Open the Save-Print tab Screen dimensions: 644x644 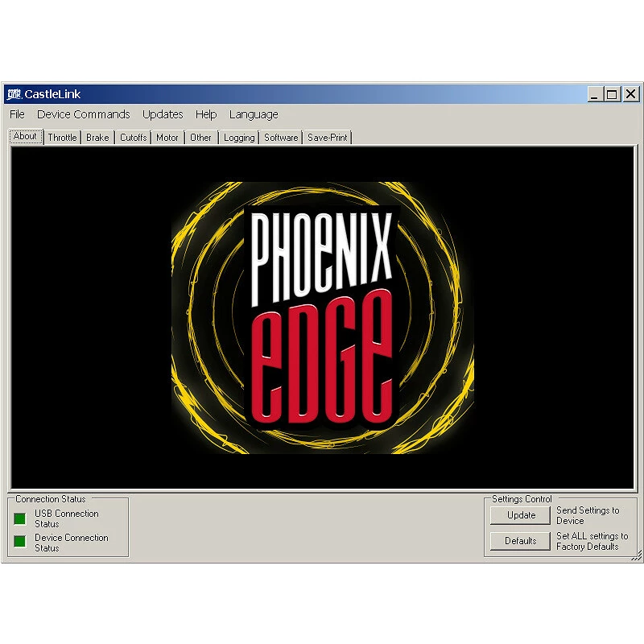click(328, 138)
